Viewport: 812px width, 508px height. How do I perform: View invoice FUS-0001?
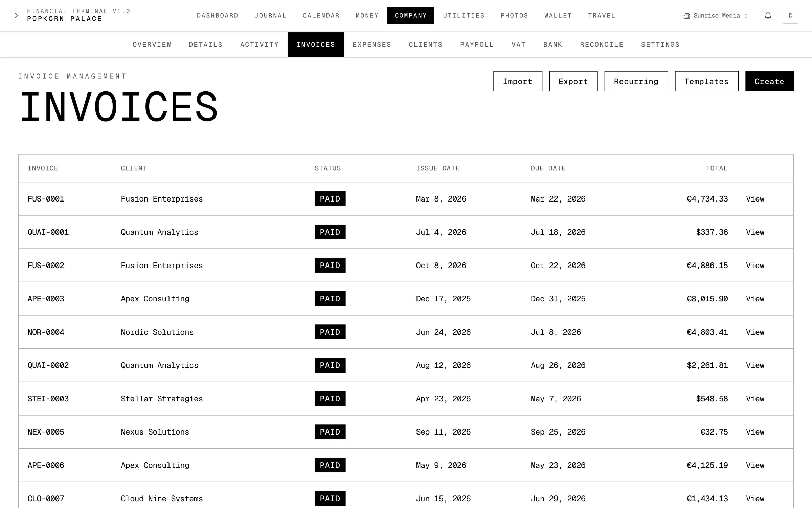point(755,199)
